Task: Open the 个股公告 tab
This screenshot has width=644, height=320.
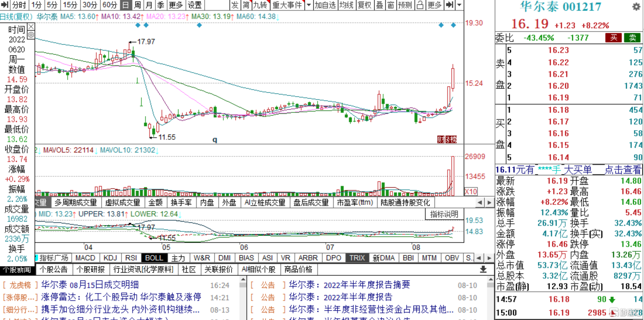Action: 54,269
